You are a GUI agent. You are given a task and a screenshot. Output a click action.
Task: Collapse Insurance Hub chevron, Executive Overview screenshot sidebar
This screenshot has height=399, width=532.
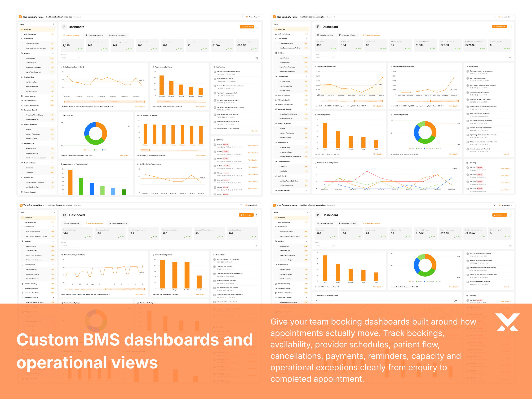pos(53,144)
